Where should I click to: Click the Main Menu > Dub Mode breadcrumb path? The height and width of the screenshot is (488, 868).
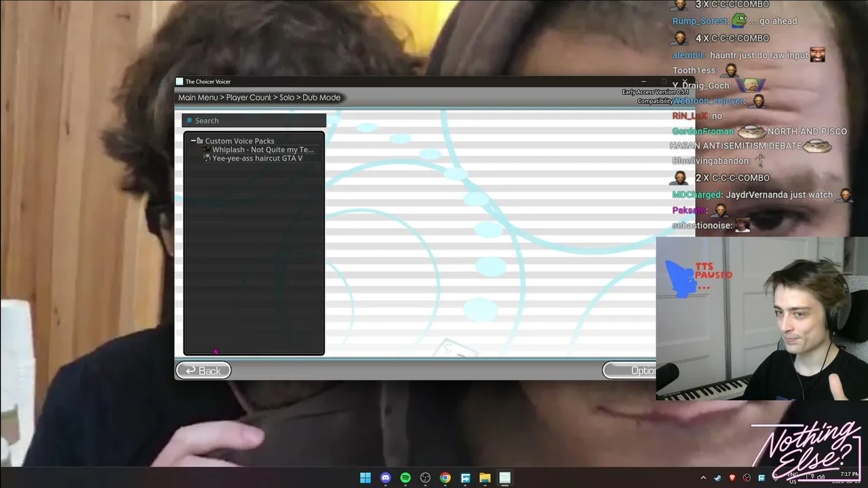[x=259, y=98]
